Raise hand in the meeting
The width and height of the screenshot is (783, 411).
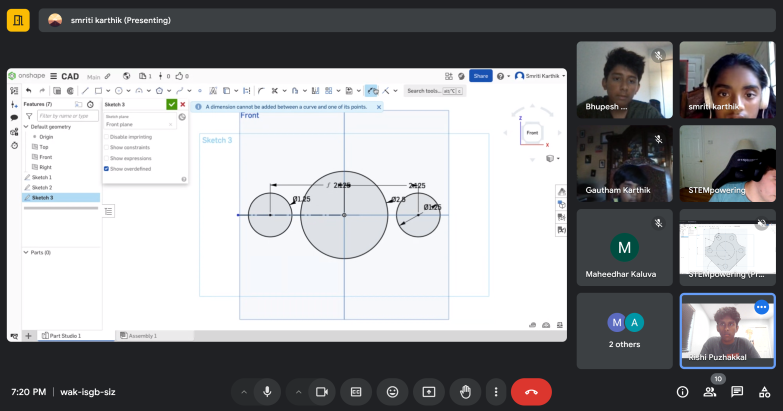click(x=465, y=392)
